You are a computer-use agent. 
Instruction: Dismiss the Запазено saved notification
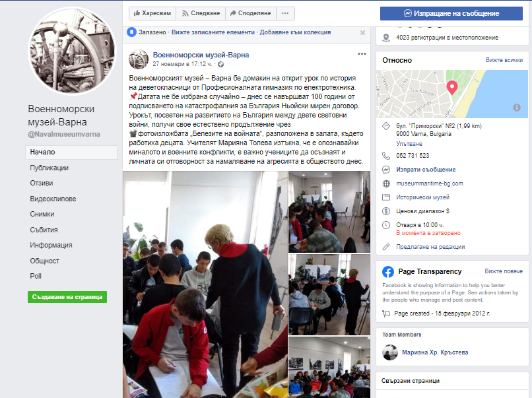[x=362, y=32]
